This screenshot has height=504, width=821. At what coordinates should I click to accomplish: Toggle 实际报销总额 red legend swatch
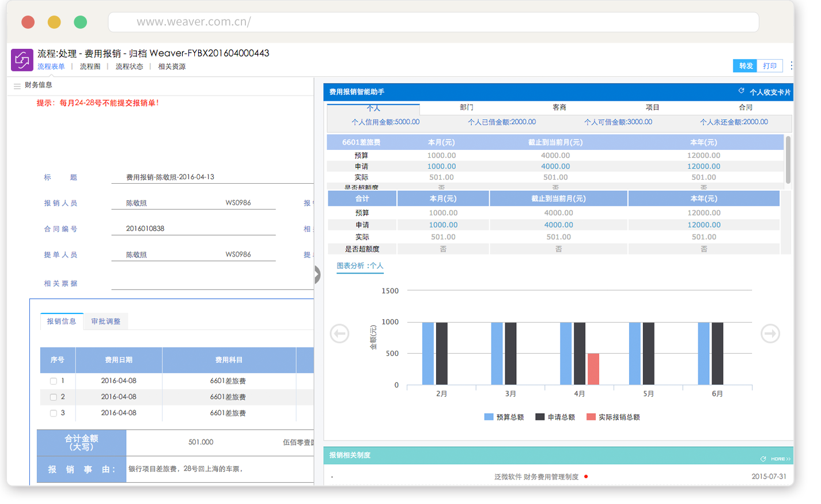(591, 417)
